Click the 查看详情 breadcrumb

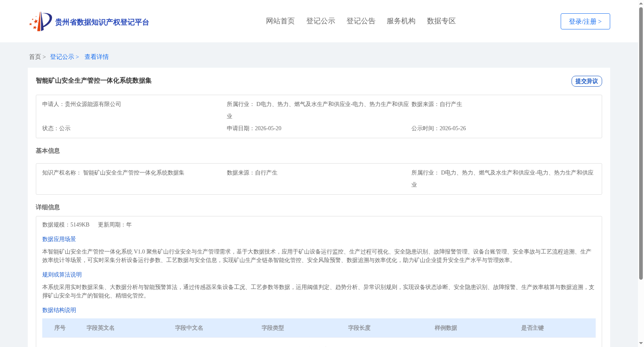click(97, 57)
